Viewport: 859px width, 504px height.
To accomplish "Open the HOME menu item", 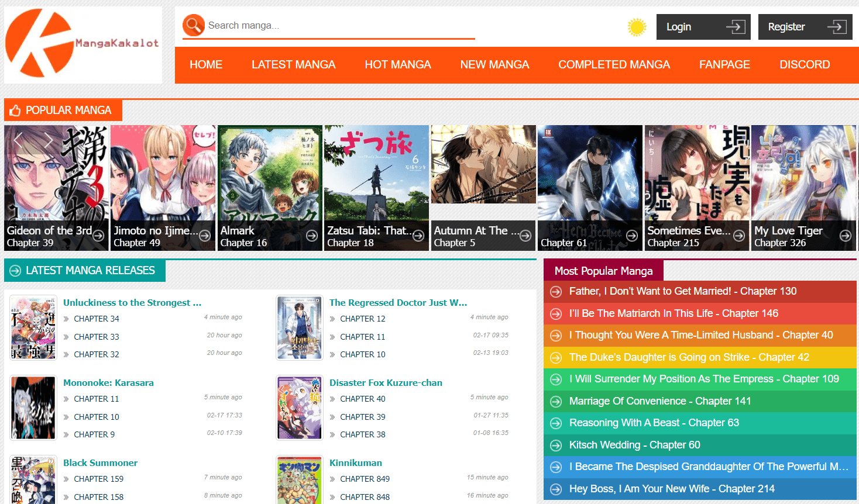I will pos(206,65).
